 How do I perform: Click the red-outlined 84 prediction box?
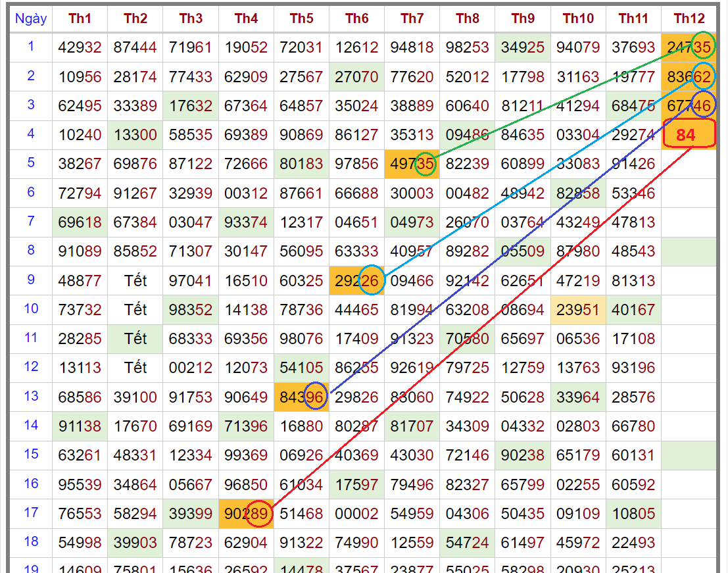(689, 134)
